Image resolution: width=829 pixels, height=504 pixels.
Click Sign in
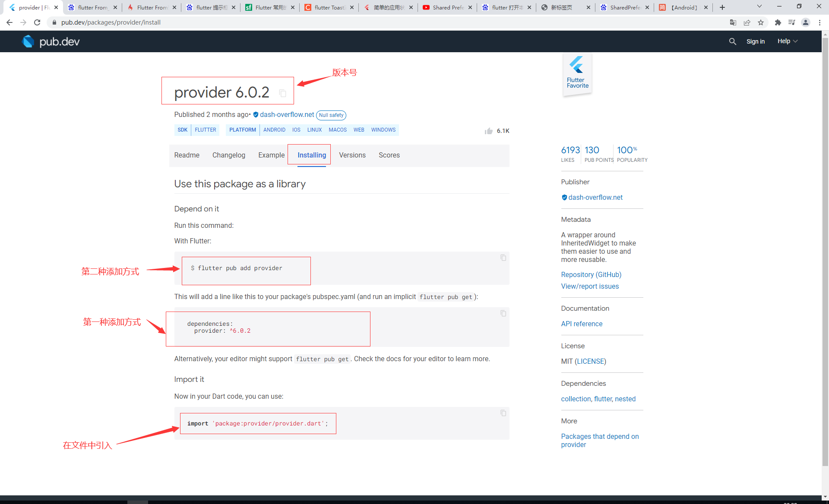[x=756, y=41]
